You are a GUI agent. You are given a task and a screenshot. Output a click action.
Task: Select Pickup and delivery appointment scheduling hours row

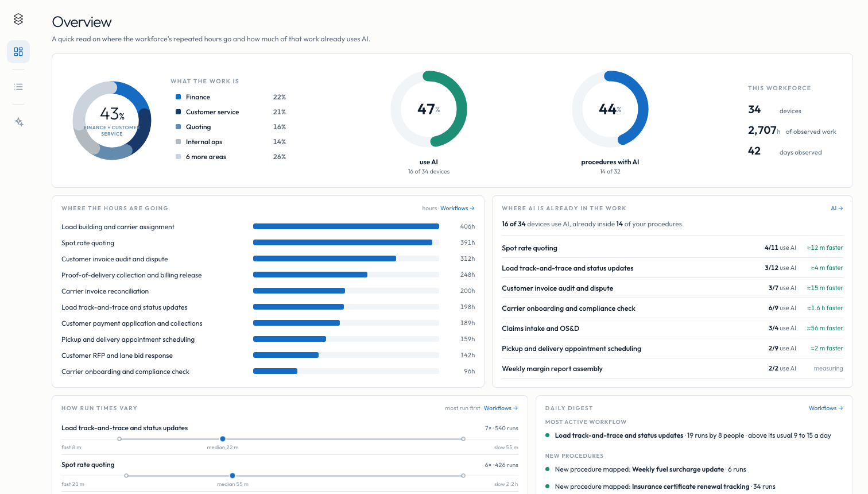pyautogui.click(x=268, y=339)
